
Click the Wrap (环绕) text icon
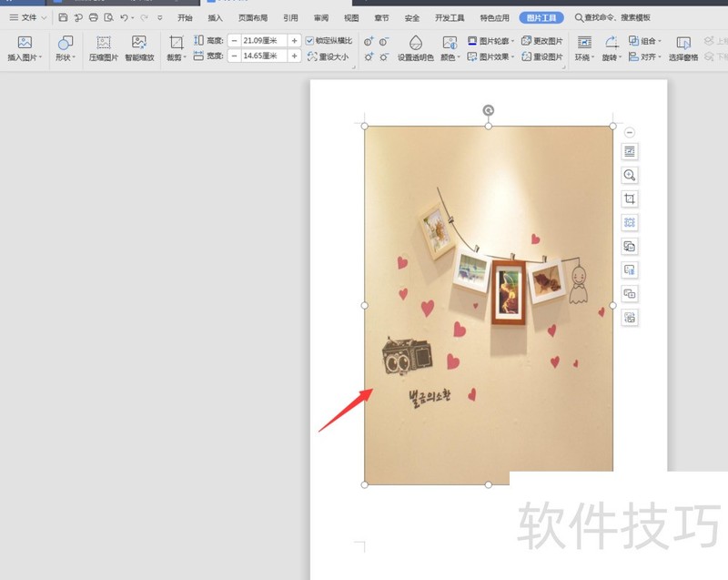pyautogui.click(x=584, y=43)
